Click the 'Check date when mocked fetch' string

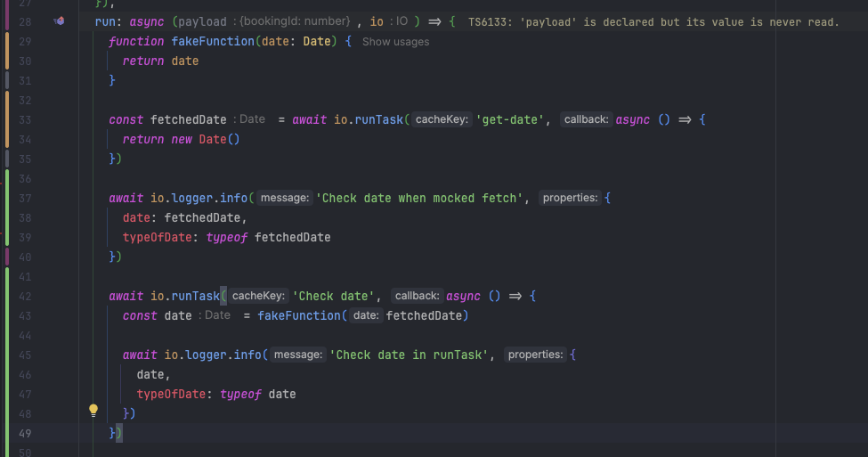coord(419,199)
